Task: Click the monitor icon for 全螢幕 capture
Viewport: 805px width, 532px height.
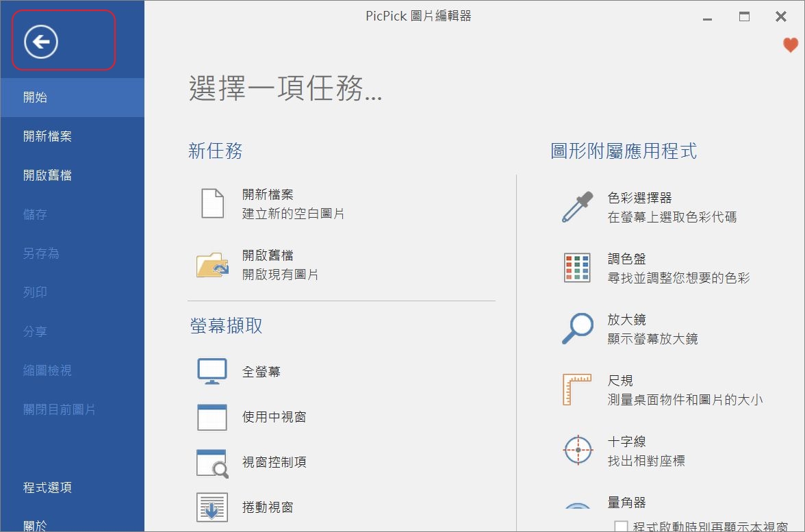Action: (x=212, y=371)
